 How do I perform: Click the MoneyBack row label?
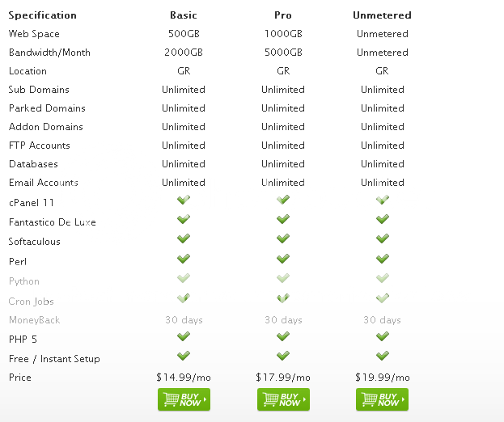coord(35,320)
